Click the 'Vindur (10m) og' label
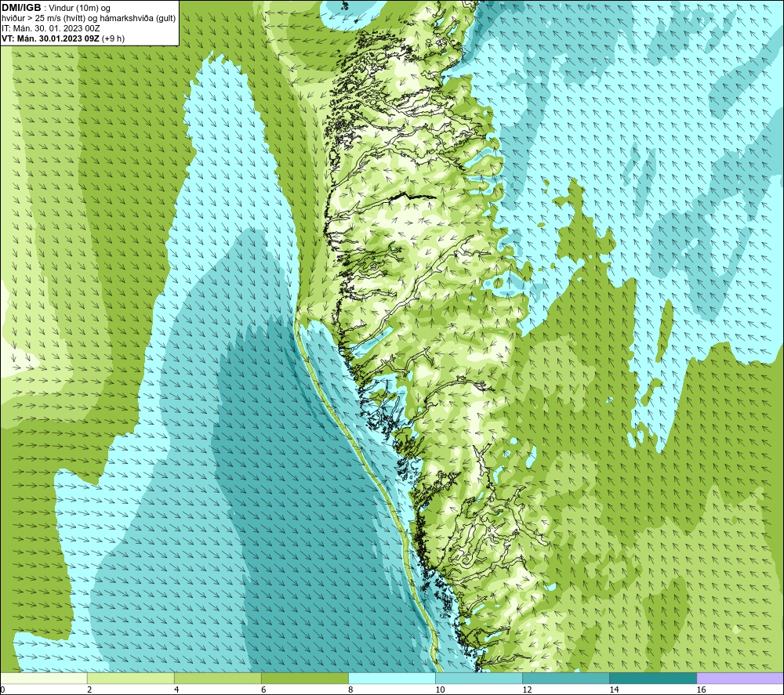784x695 pixels. point(79,9)
